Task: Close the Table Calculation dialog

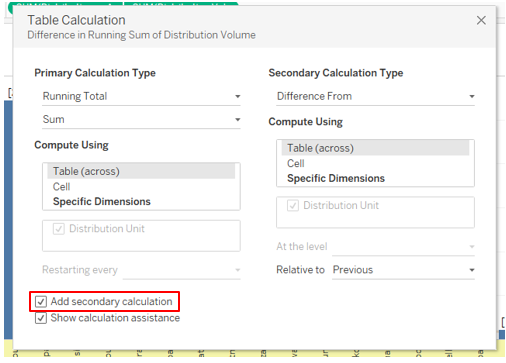Action: (x=481, y=20)
